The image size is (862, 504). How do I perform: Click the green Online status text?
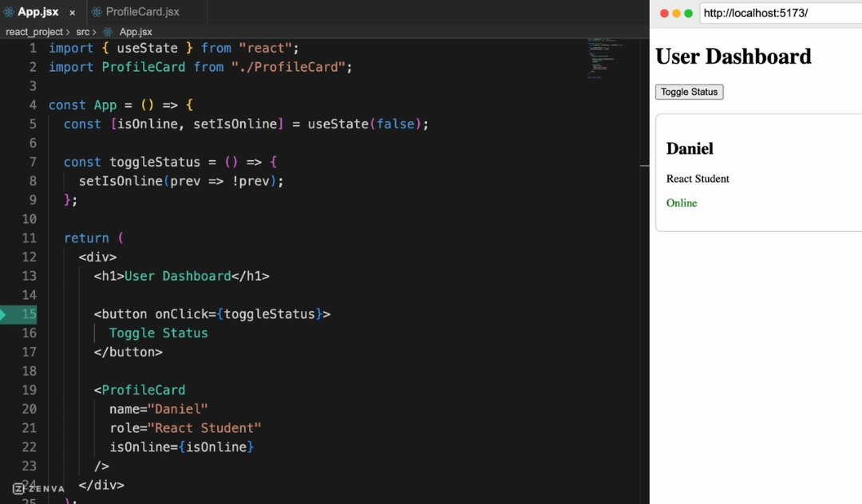click(682, 203)
